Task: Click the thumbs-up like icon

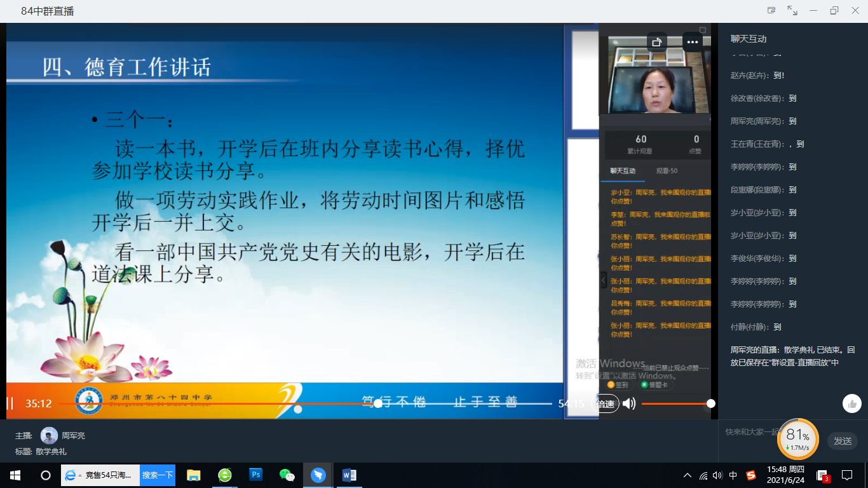Action: [851, 403]
